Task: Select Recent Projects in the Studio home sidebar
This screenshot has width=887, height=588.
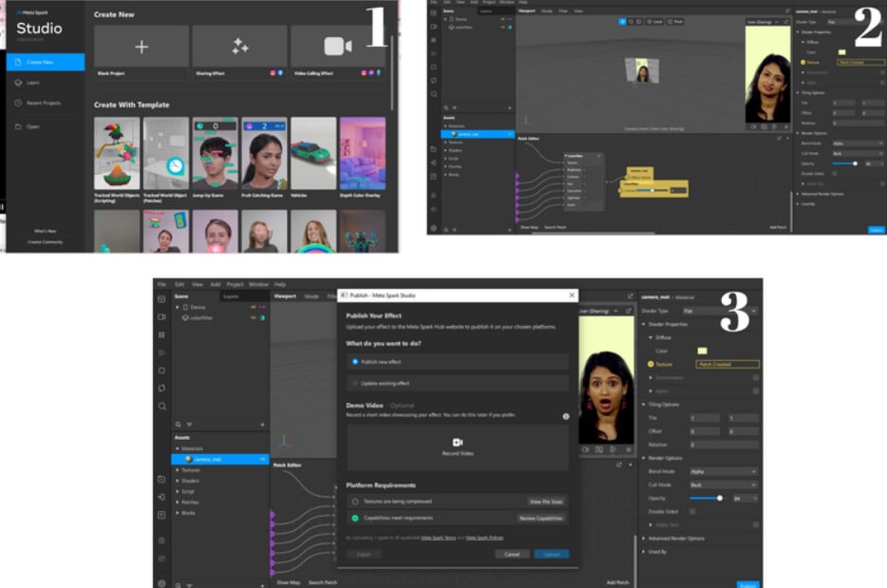Action: point(46,103)
